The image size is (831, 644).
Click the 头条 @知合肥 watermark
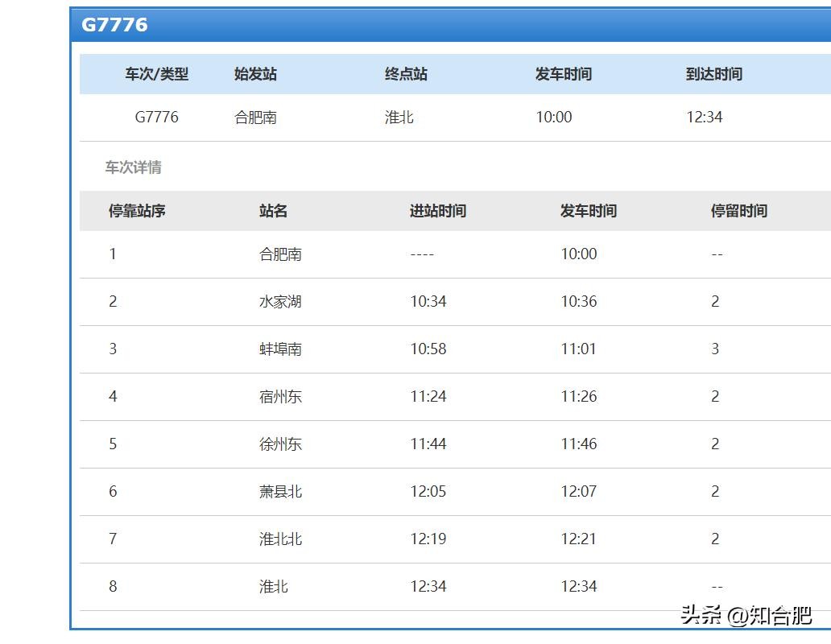click(746, 616)
